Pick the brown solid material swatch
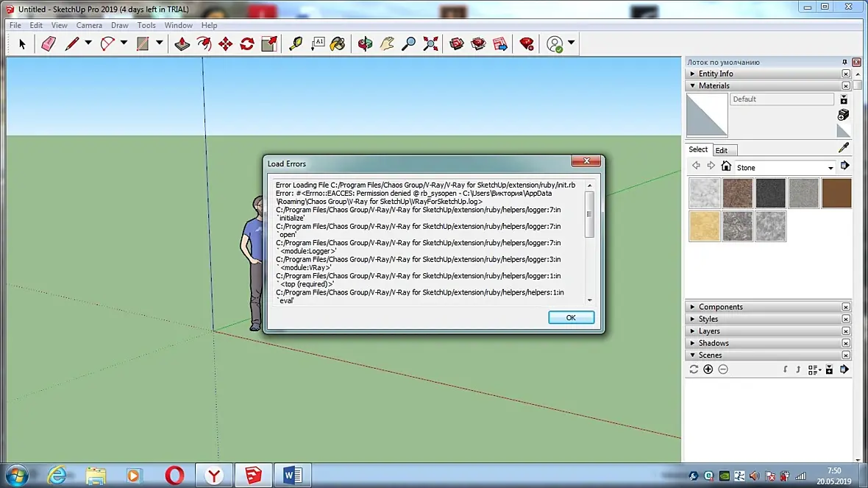 (836, 193)
